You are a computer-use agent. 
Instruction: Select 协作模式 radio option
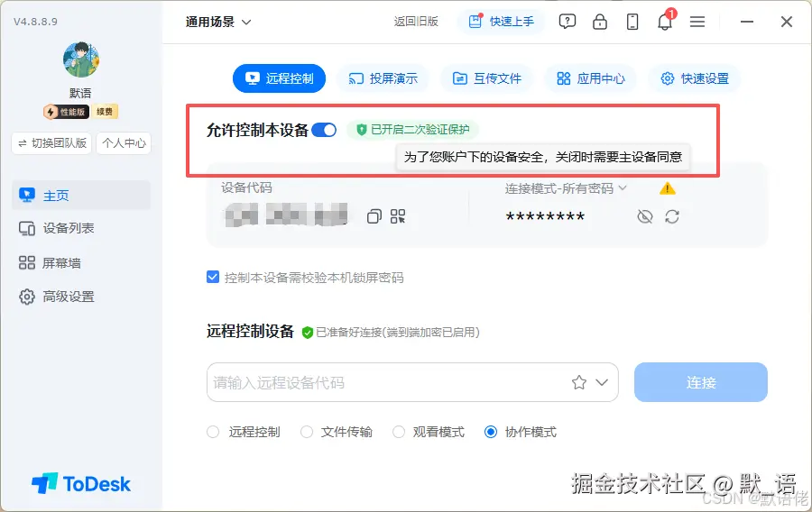(491, 432)
